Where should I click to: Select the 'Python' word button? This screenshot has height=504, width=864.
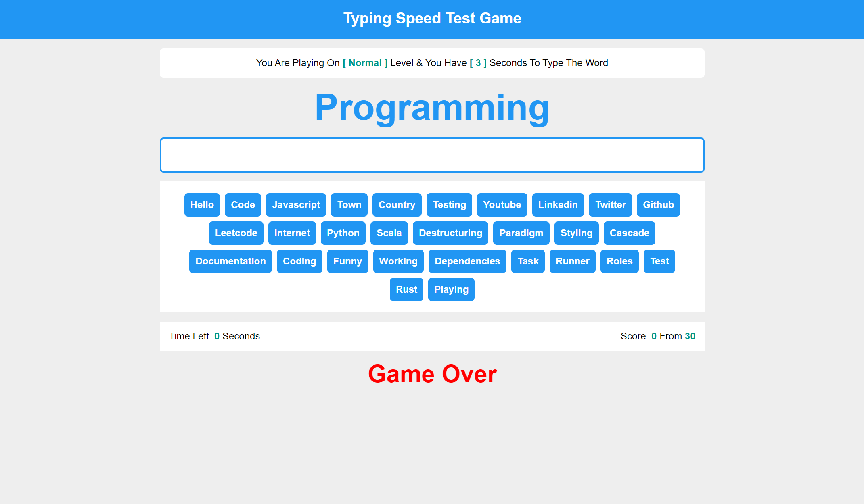pos(343,233)
